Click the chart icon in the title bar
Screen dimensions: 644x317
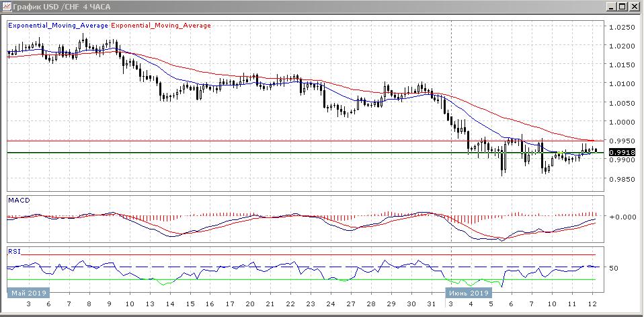point(7,6)
